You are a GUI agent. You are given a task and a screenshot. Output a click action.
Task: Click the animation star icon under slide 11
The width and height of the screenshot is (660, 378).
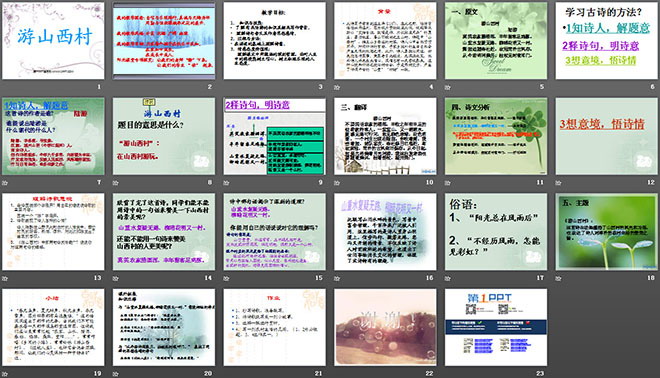(x=447, y=183)
